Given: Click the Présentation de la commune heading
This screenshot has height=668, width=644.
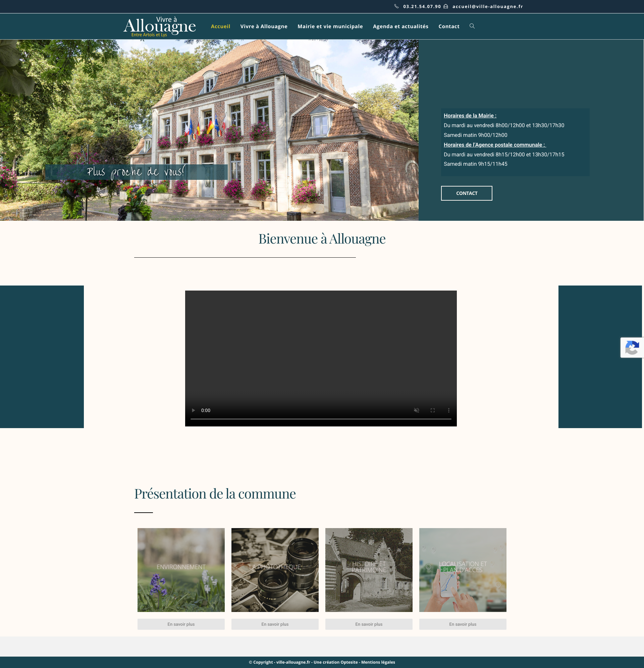Looking at the screenshot, I should click(215, 494).
